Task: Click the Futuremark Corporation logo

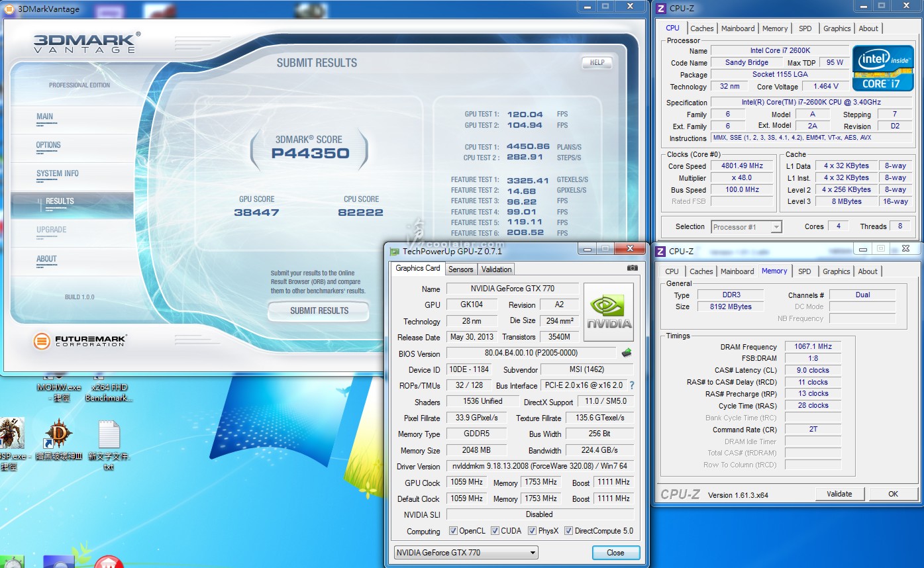Action: pos(79,341)
